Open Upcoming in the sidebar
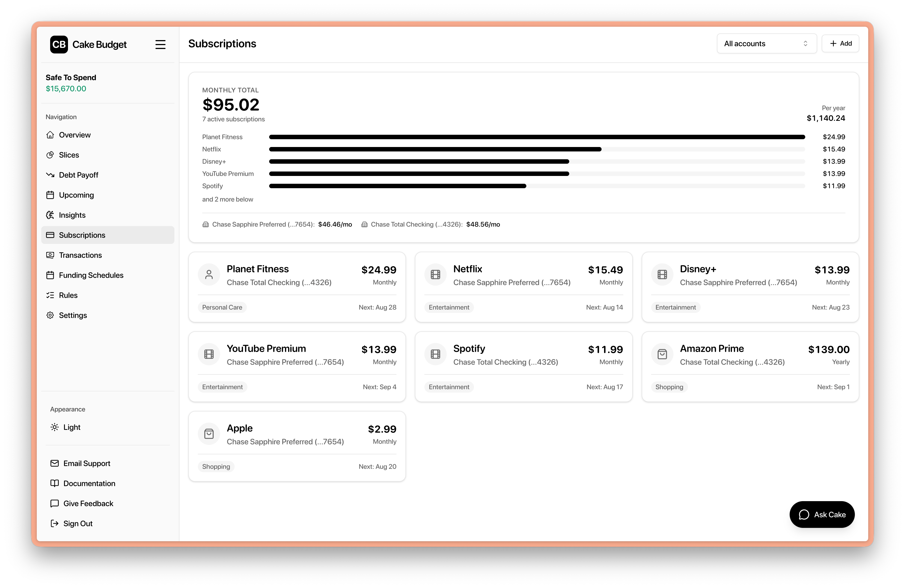The image size is (905, 588). click(108, 195)
